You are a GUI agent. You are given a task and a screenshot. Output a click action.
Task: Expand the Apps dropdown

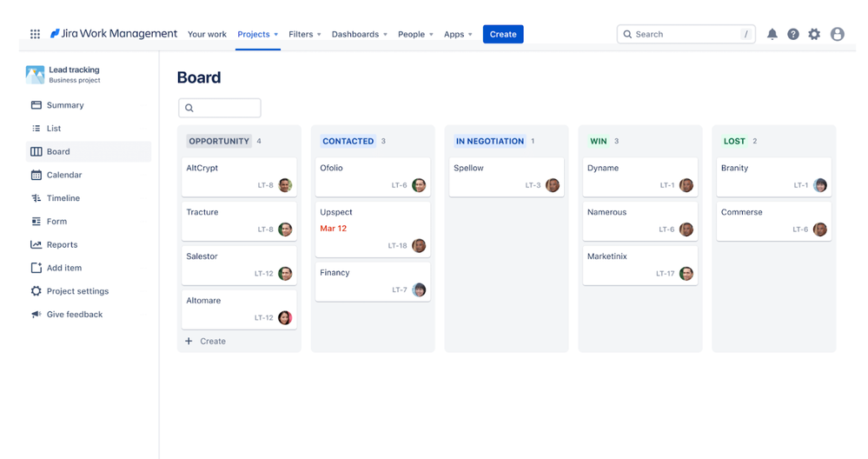(x=458, y=34)
